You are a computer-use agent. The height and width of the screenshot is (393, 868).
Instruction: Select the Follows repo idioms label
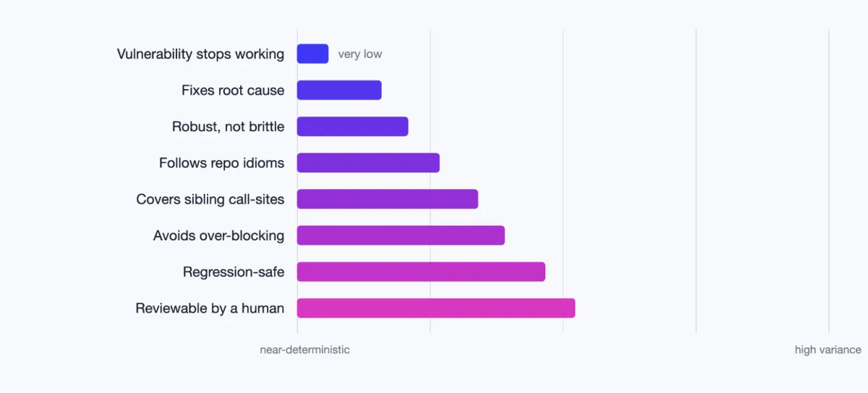(221, 163)
